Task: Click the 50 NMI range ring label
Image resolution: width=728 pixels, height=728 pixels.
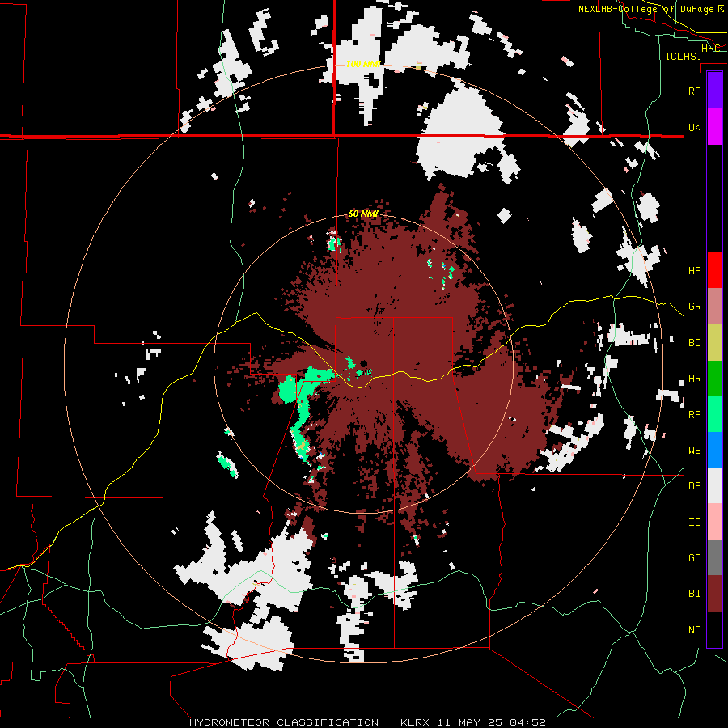Action: [363, 214]
